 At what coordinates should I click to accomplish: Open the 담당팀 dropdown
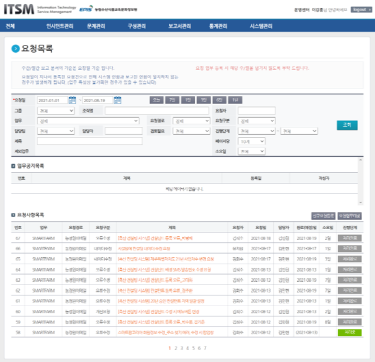coord(56,131)
